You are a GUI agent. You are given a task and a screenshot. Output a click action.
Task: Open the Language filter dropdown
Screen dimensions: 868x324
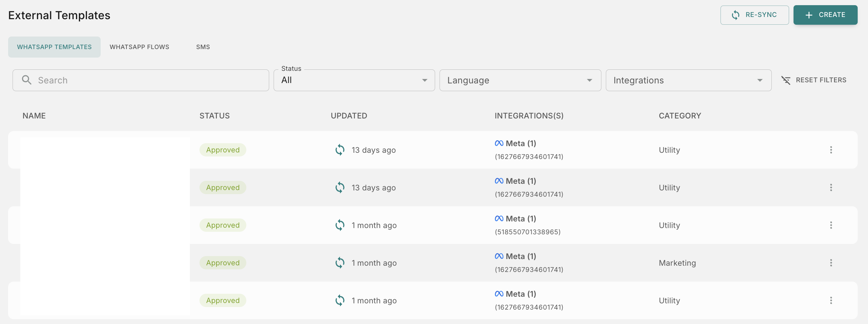(520, 80)
